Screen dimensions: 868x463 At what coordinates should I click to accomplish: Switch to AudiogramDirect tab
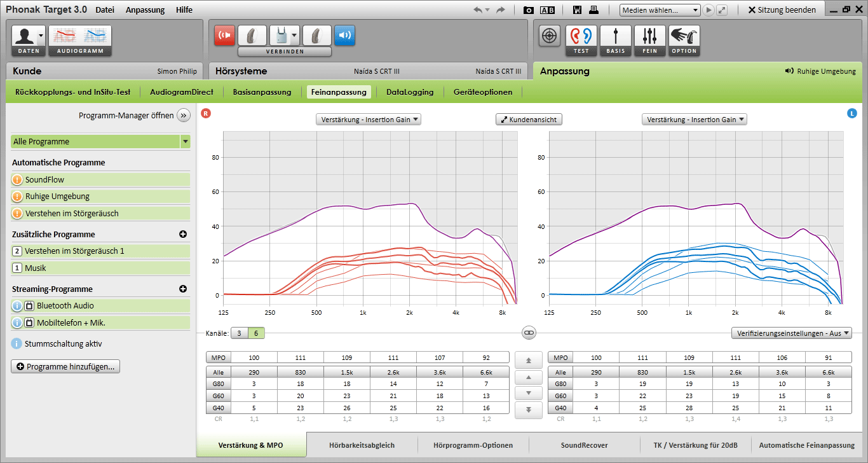tap(182, 92)
